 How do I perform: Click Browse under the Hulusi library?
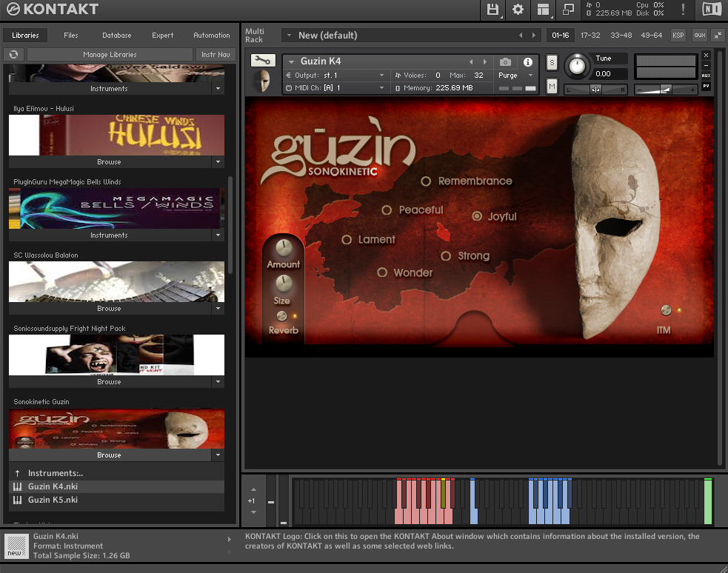click(x=109, y=162)
